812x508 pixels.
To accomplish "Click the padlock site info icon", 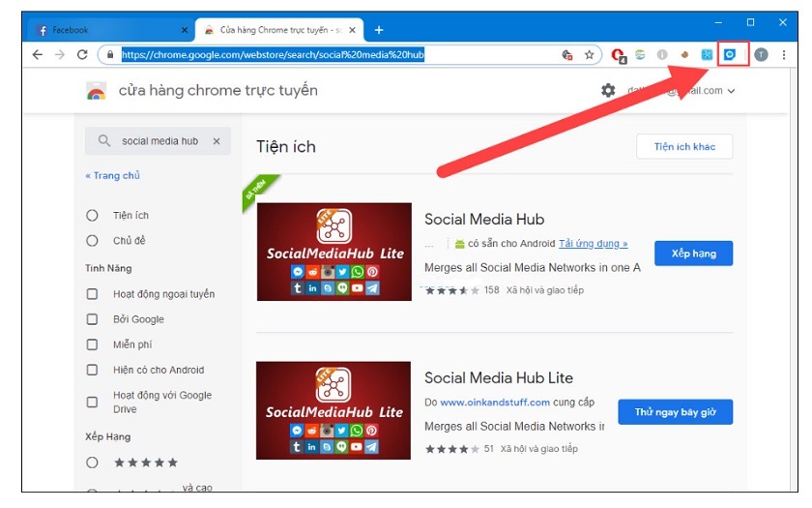I will 110,54.
